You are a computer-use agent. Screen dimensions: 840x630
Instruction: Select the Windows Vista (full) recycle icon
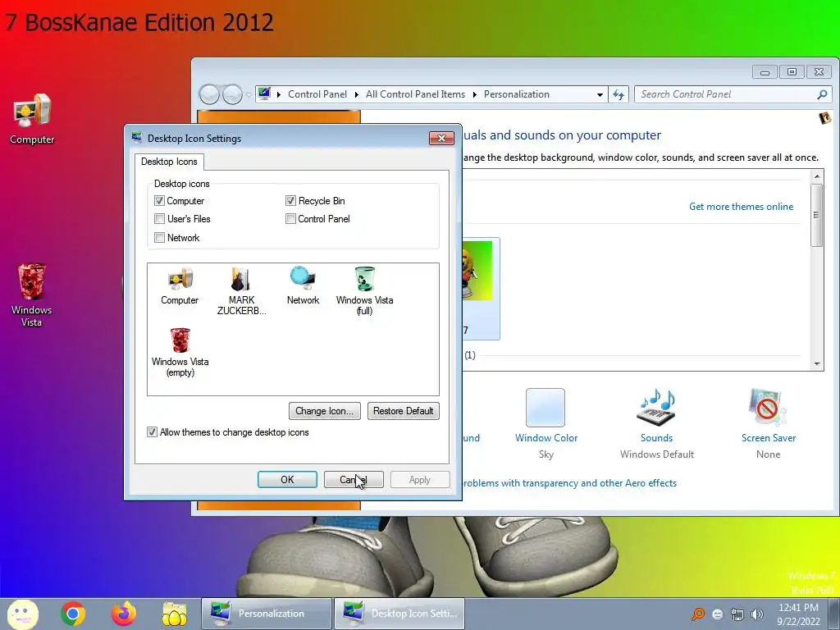(364, 291)
